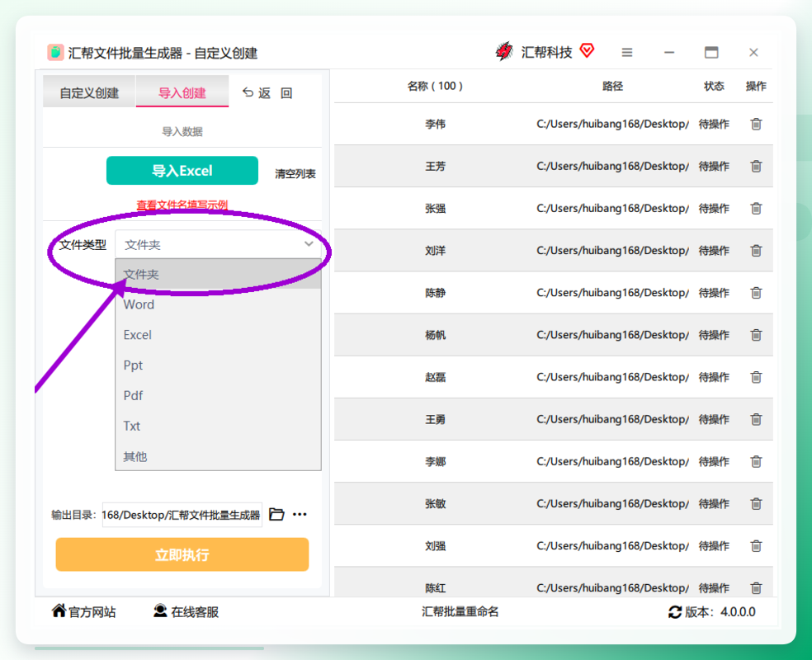Click the three-dots browse output directory icon

click(x=300, y=514)
